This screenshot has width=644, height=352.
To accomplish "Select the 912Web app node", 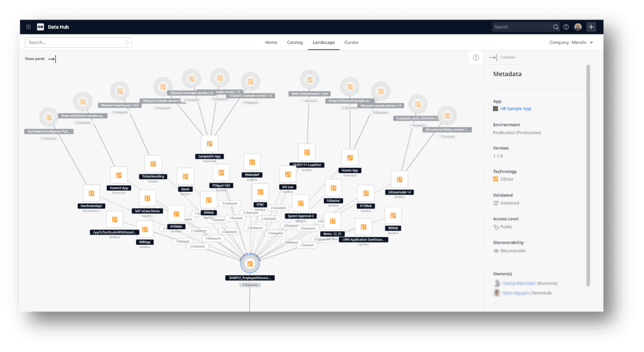I will (366, 194).
